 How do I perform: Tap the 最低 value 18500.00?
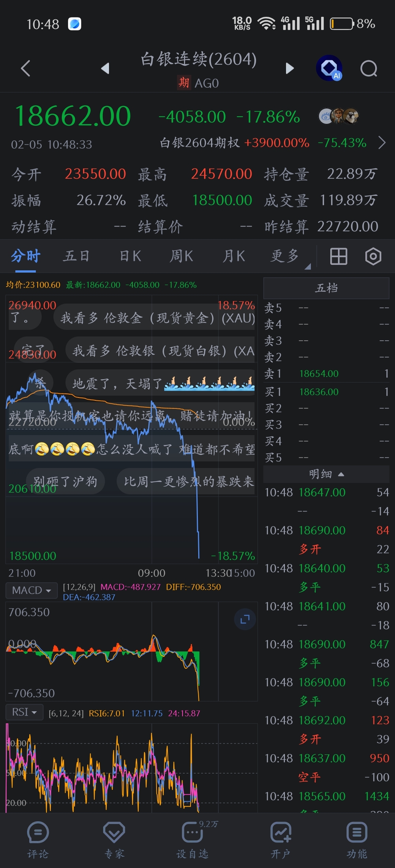coord(222,200)
